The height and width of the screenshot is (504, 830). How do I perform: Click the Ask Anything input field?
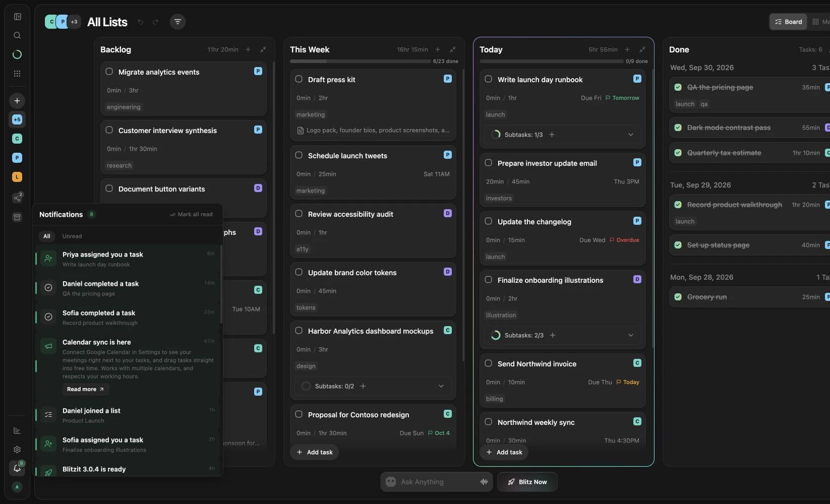click(437, 482)
